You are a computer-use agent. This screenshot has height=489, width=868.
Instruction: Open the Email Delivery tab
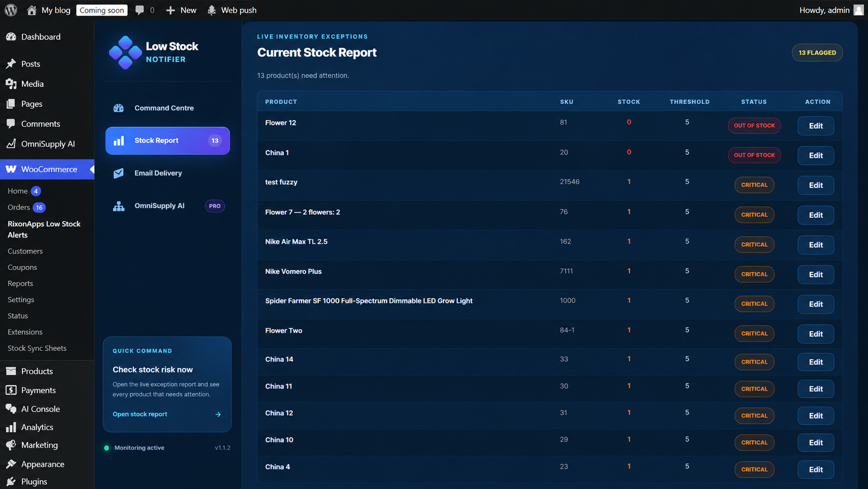point(168,173)
